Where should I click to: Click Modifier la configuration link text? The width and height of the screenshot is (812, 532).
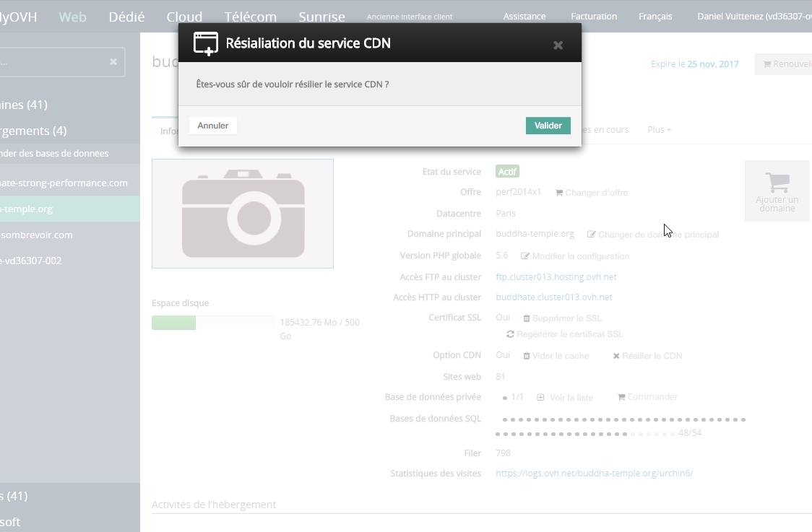[581, 256]
